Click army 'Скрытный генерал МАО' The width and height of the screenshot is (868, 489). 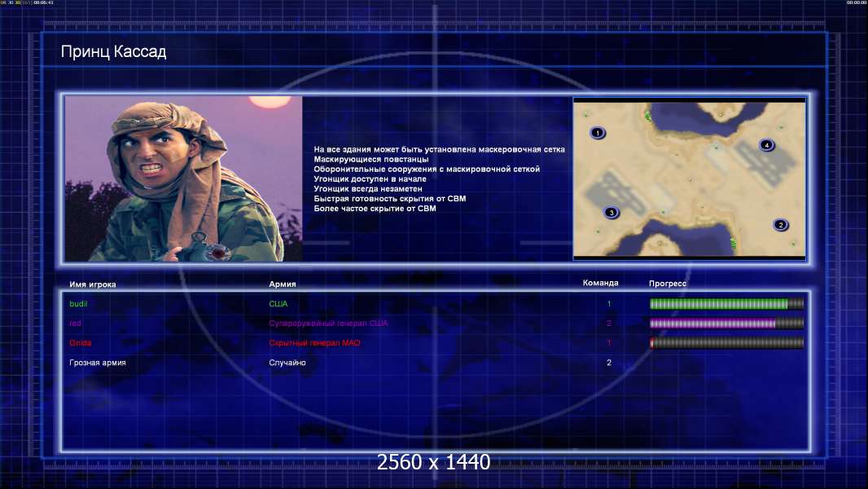pyautogui.click(x=314, y=343)
